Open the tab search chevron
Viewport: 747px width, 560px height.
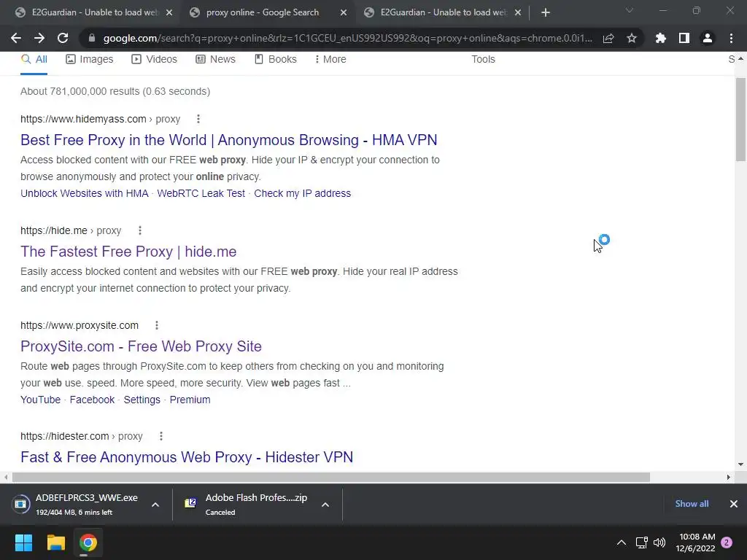630,10
